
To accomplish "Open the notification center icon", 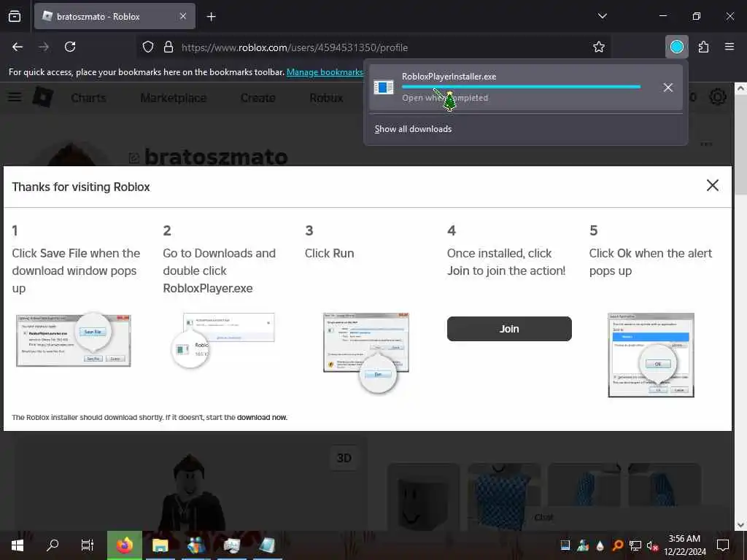I will [x=723, y=545].
